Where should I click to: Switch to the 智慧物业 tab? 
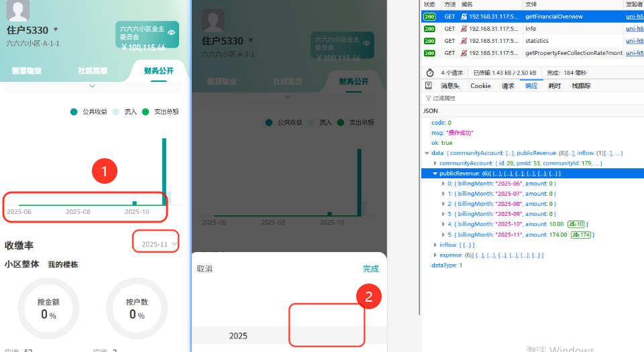point(27,70)
